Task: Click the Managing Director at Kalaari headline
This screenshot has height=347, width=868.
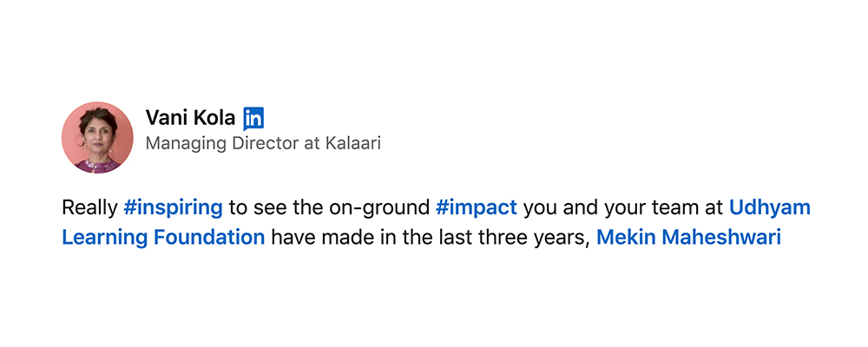Action: 263,144
